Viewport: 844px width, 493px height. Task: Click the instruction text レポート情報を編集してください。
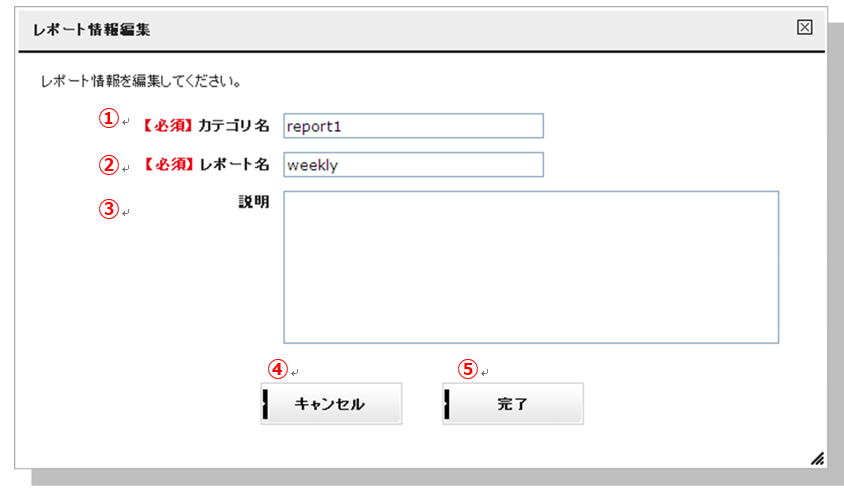tap(141, 82)
